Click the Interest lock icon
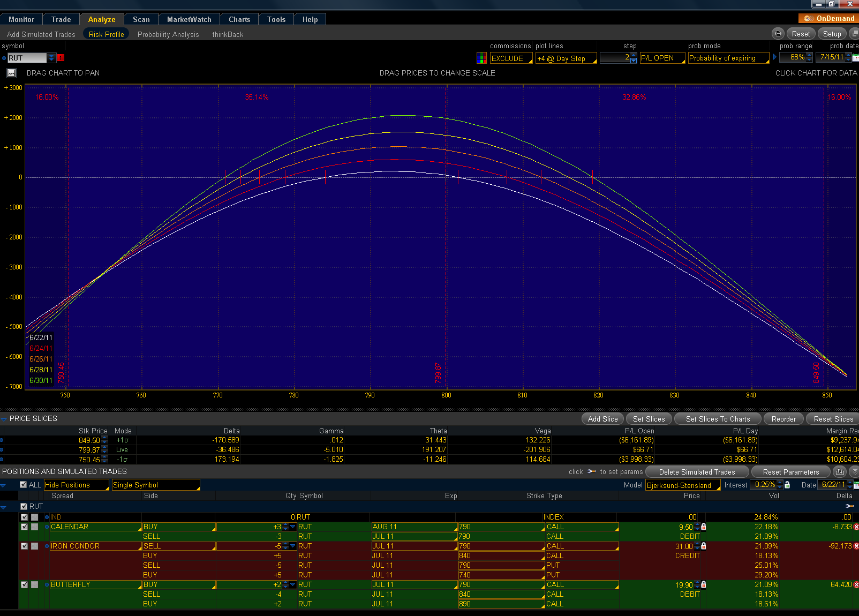859x616 pixels. tap(787, 485)
